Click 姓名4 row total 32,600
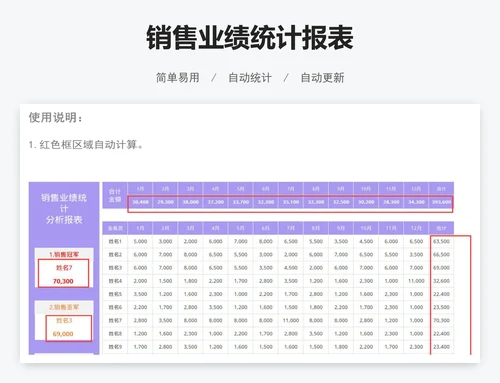Viewport: 500px width, 383px height. (441, 281)
